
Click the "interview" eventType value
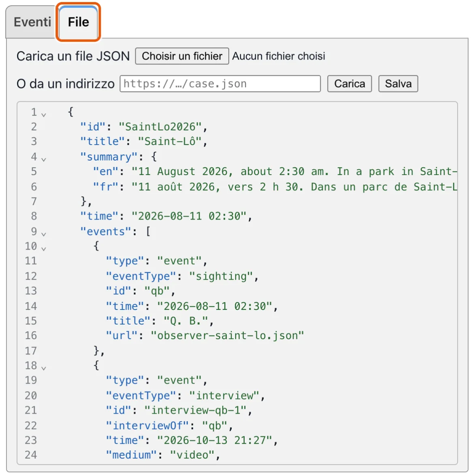[224, 395]
